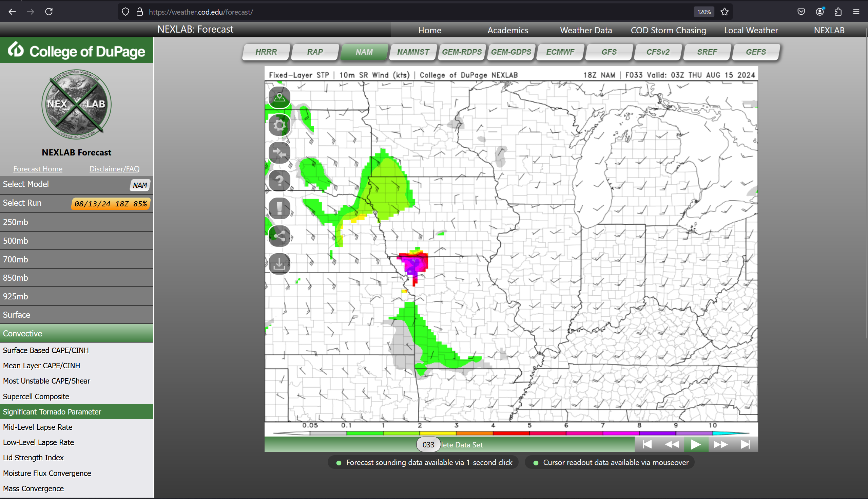Viewport: 868px width, 499px height.
Task: Step forward one forecast frame
Action: 721,444
